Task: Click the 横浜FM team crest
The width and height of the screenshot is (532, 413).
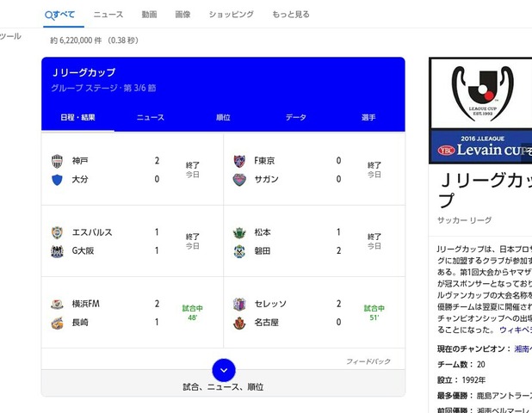Action: pos(57,304)
